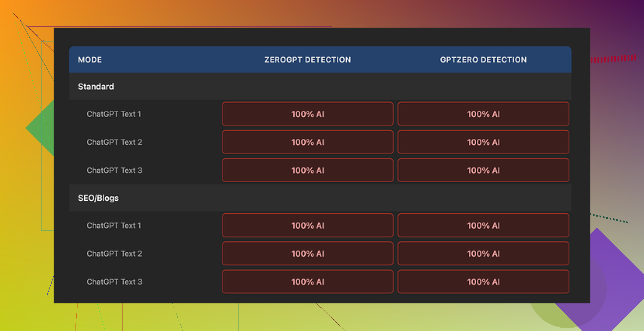Click the MODE column header
This screenshot has height=331, width=644.
[x=90, y=59]
